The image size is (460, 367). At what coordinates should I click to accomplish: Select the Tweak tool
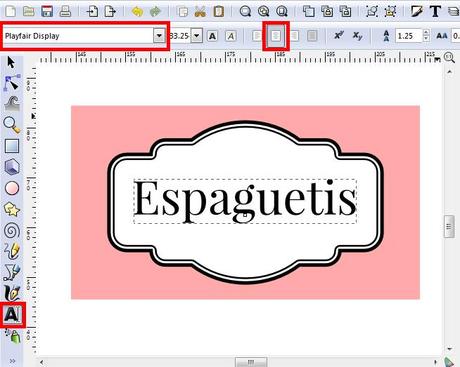(x=12, y=104)
